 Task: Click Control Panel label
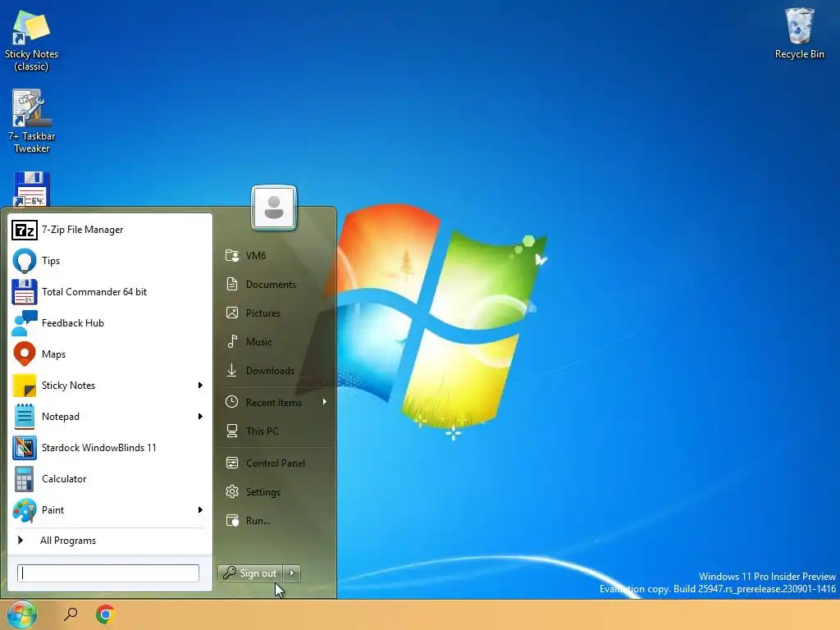tap(276, 463)
